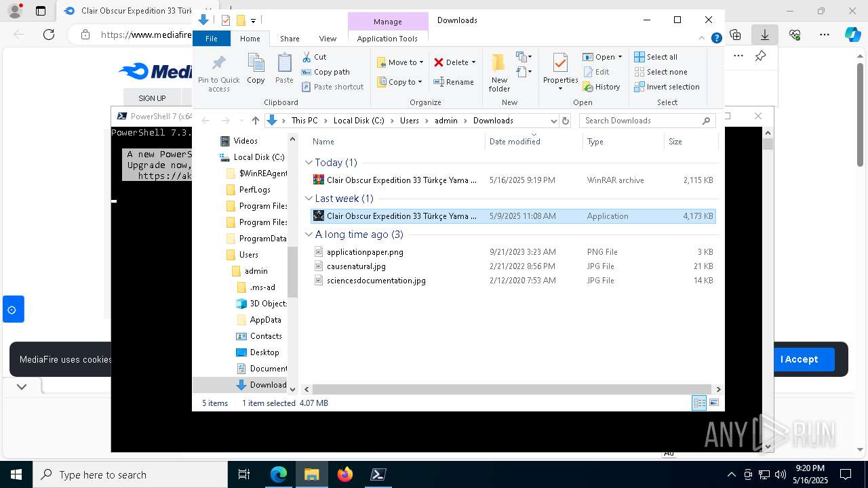Open PowerShell from taskbar
The width and height of the screenshot is (868, 488).
pos(378,474)
